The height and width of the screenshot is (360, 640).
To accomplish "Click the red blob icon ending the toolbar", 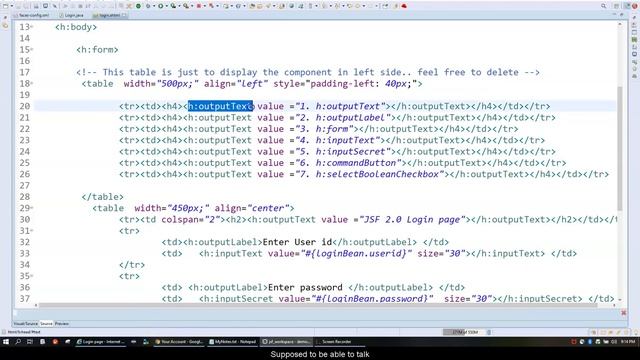I will coord(404,6).
